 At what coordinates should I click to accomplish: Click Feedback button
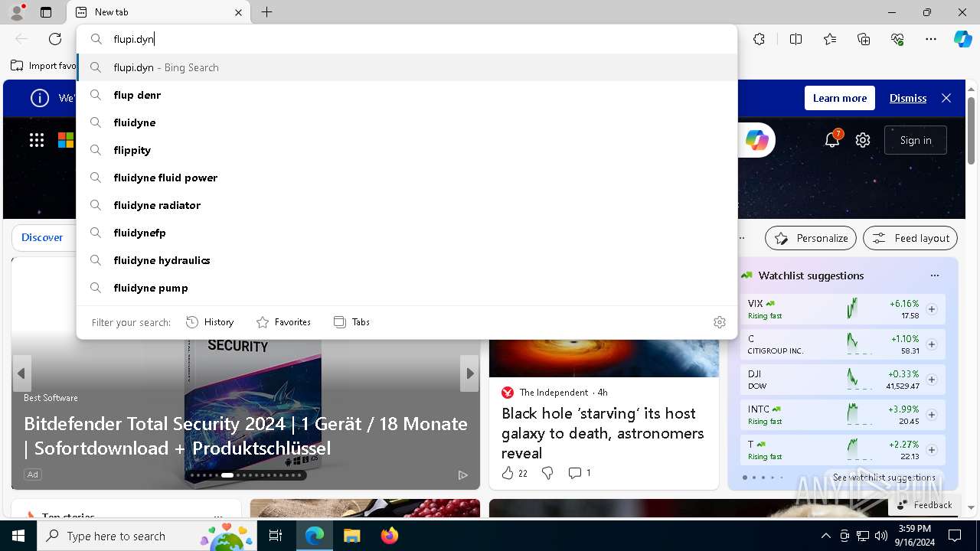(x=924, y=504)
